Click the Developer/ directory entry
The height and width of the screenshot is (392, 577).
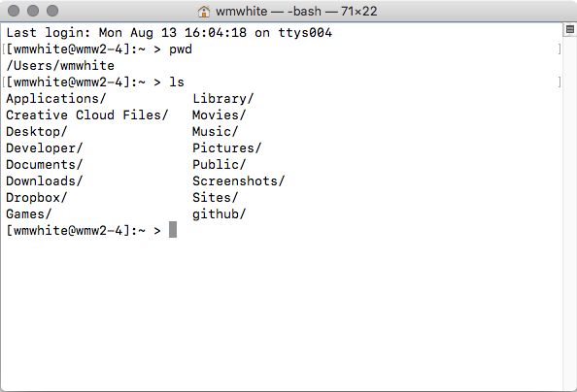coord(45,148)
